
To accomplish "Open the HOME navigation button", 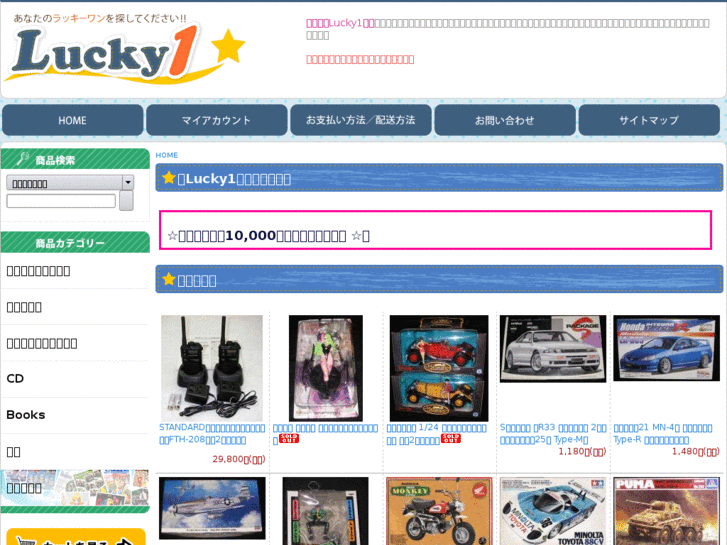I will (73, 120).
